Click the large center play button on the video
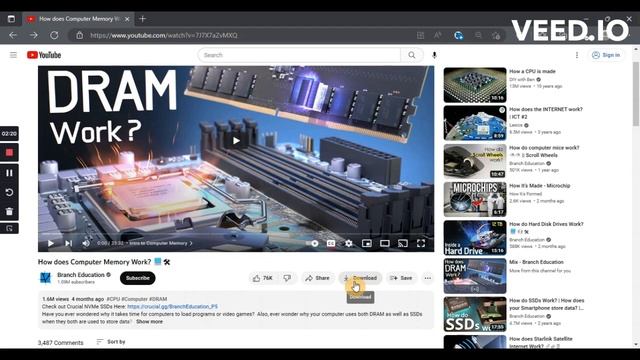This screenshot has width=640, height=360. coord(236,141)
